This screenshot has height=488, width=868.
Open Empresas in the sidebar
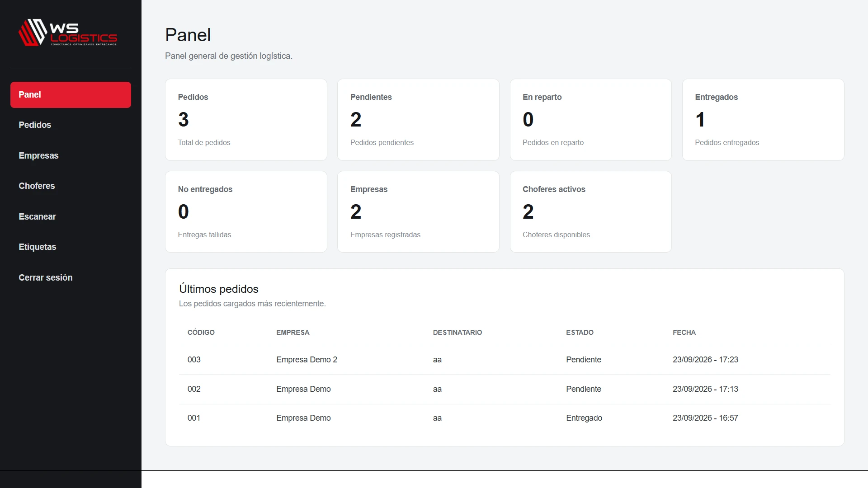click(x=71, y=155)
